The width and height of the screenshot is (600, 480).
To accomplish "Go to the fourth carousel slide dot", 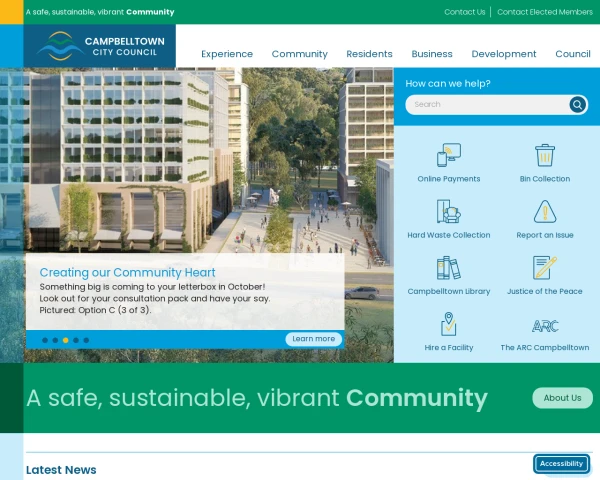I will [76, 340].
